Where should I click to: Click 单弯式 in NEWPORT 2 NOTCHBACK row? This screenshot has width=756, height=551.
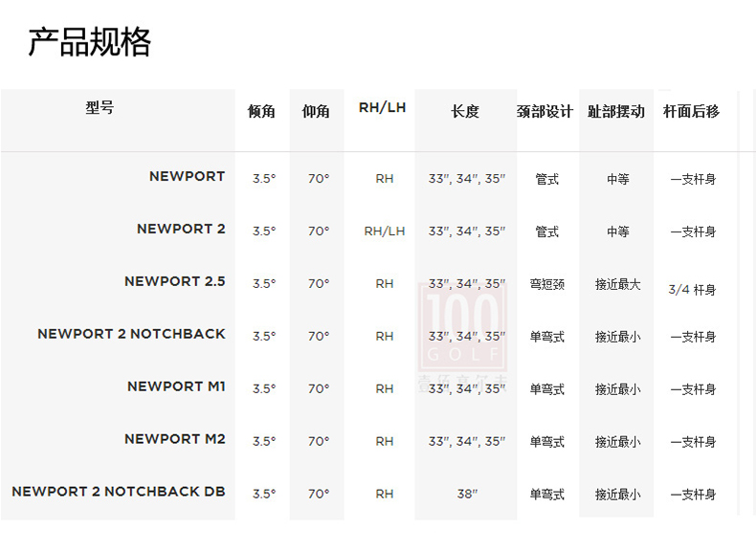(x=547, y=337)
